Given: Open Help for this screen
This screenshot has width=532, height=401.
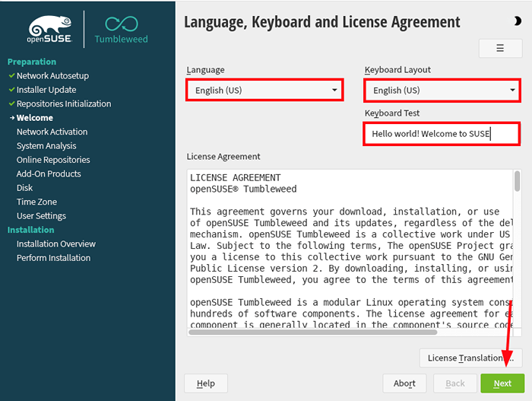Looking at the screenshot, I should coord(206,383).
